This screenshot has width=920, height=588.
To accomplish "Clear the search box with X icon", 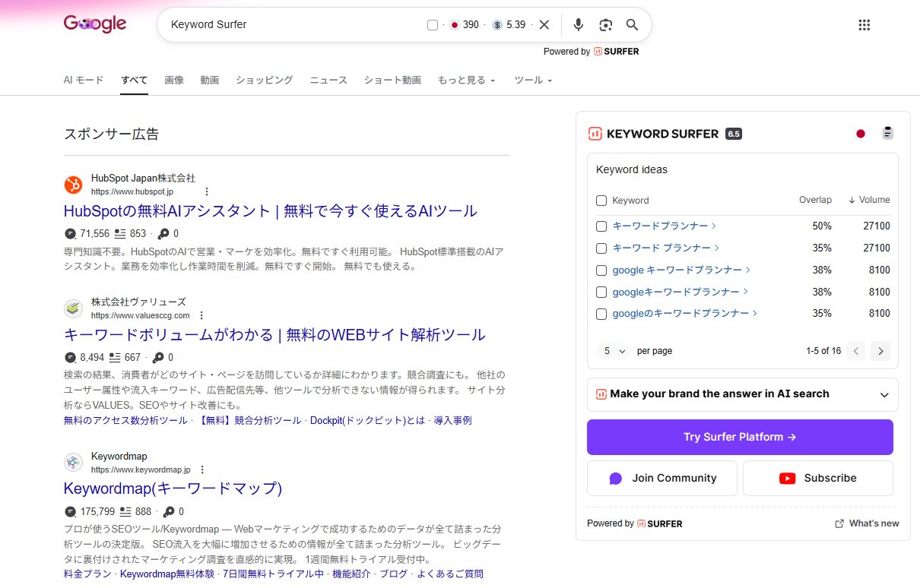I will click(544, 24).
